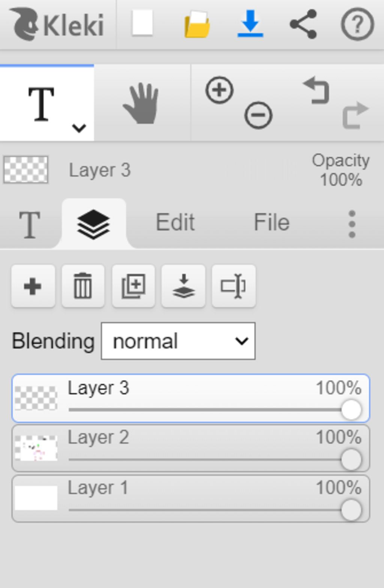Duplicate the current layer
Image resolution: width=384 pixels, height=588 pixels.
coord(133,286)
